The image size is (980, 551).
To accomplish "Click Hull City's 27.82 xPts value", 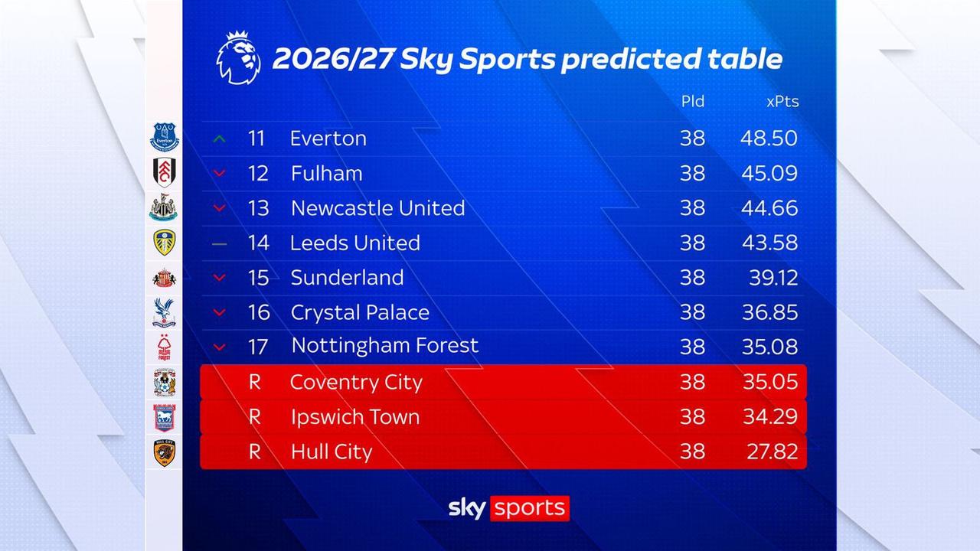I will (x=772, y=452).
